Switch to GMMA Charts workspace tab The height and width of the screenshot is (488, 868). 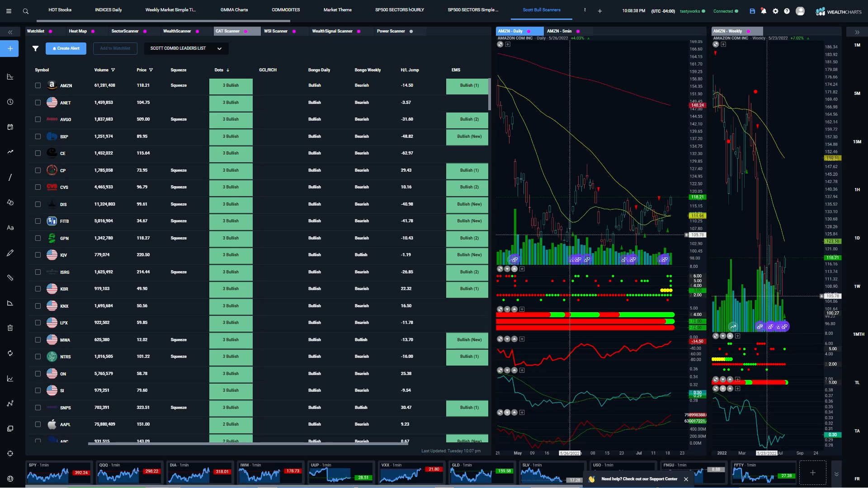pos(234,10)
